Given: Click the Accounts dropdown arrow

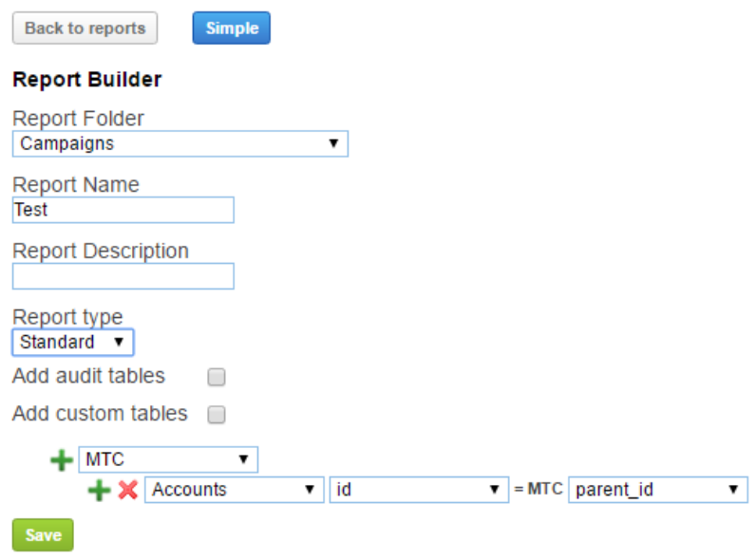Looking at the screenshot, I should pos(309,490).
